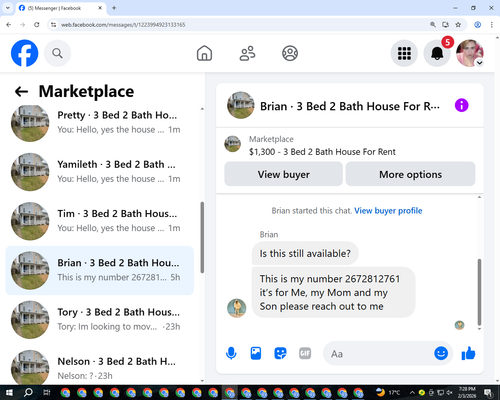Image resolution: width=500 pixels, height=400 pixels.
Task: Open the Groups icon in the top navigation
Action: (x=290, y=53)
